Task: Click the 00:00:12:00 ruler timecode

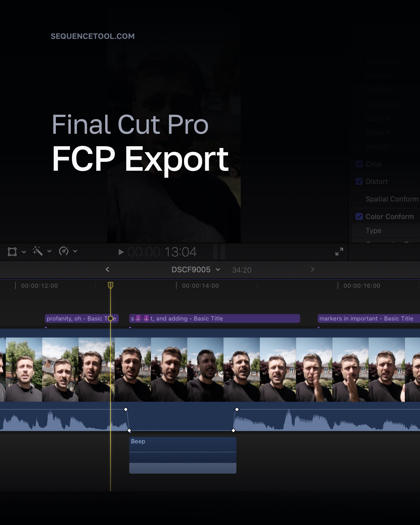Action: coord(39,286)
